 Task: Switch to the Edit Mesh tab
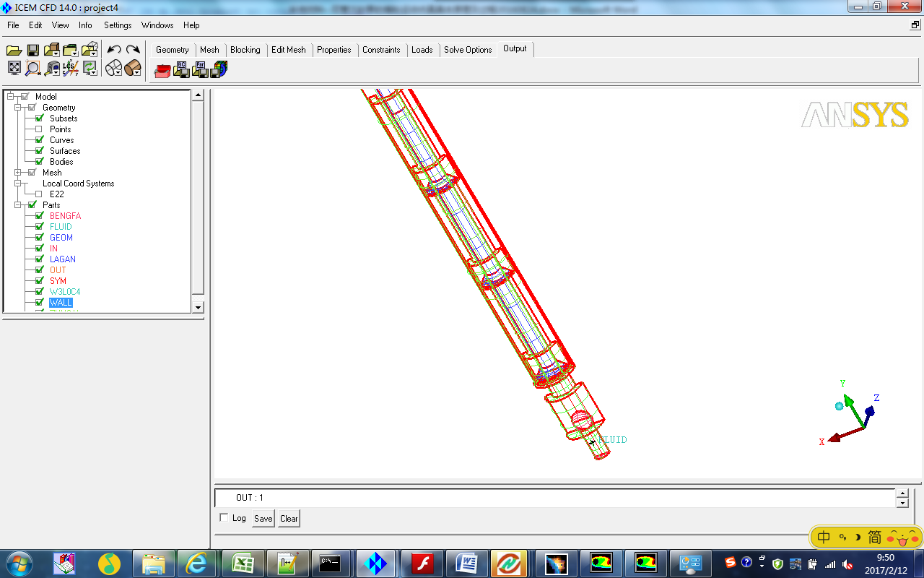pyautogui.click(x=289, y=50)
